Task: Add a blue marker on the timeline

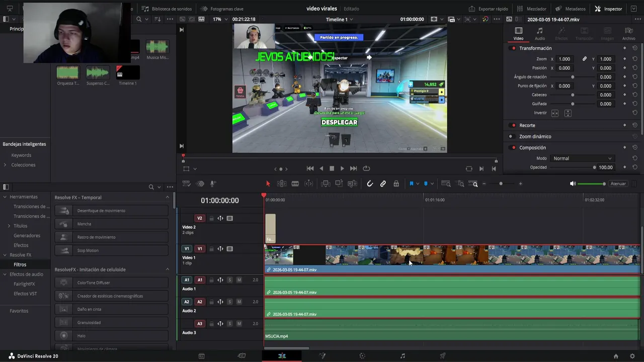Action: tap(426, 184)
